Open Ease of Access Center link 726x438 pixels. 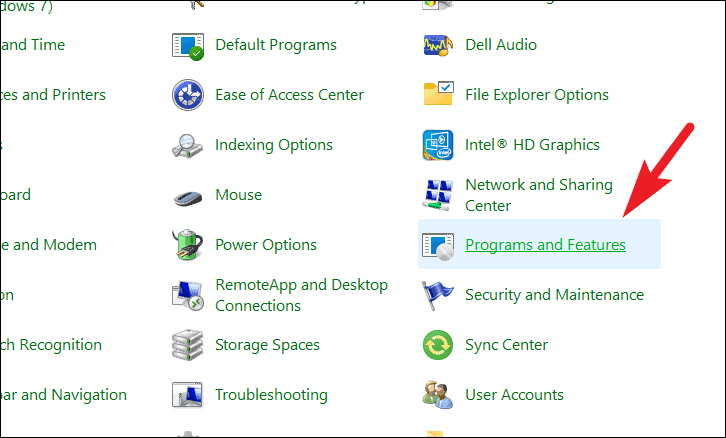pyautogui.click(x=289, y=95)
